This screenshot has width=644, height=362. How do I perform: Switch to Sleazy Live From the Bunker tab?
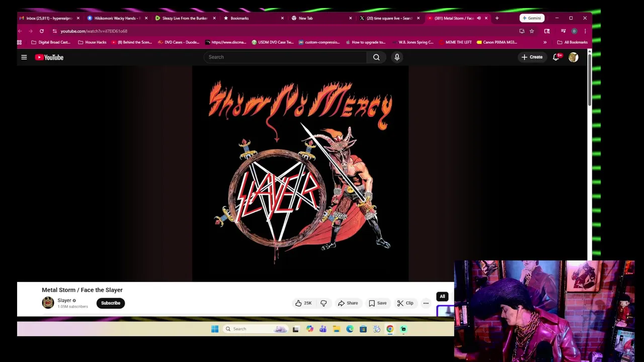185,18
